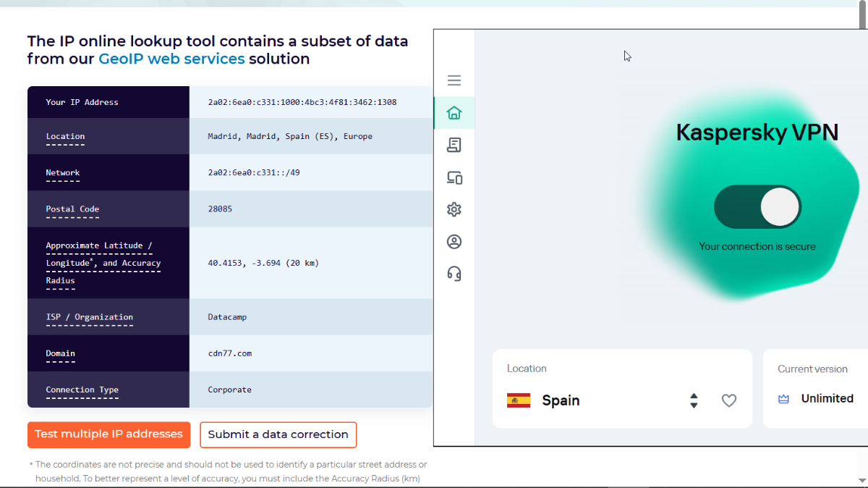Go to Kaspersky VPN Home icon
The height and width of the screenshot is (488, 868).
point(454,113)
